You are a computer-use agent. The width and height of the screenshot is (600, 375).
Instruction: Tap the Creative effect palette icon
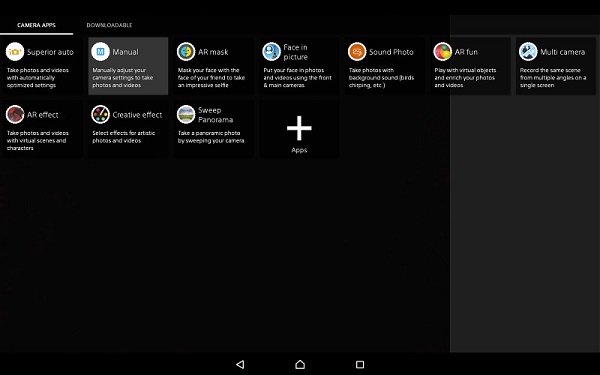pyautogui.click(x=100, y=114)
